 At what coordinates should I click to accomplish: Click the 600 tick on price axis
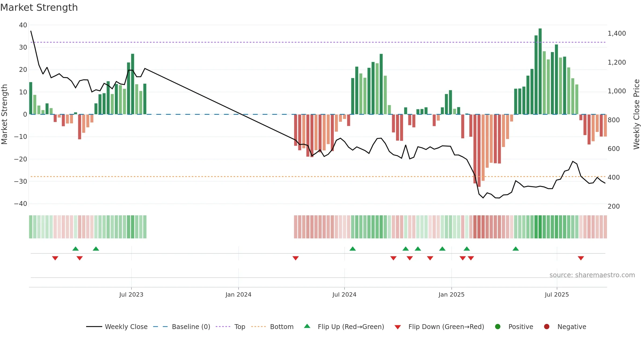(614, 149)
